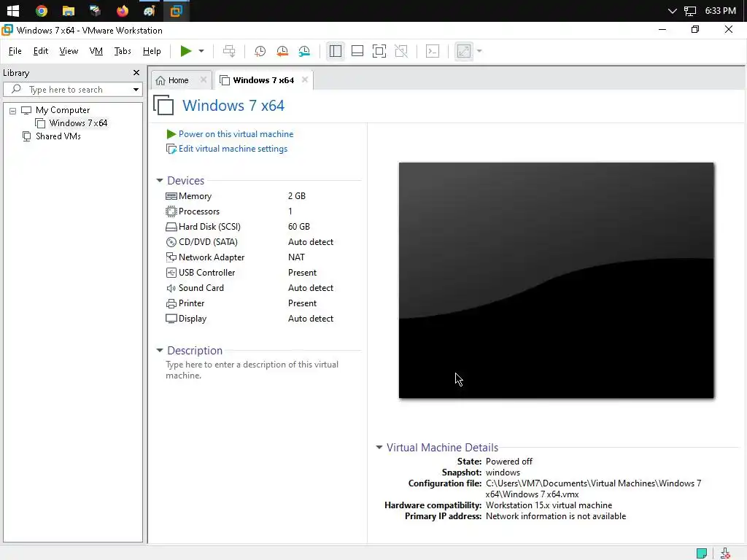Viewport: 747px width, 560px height.
Task: Click the Powered off state value
Action: [508, 462]
